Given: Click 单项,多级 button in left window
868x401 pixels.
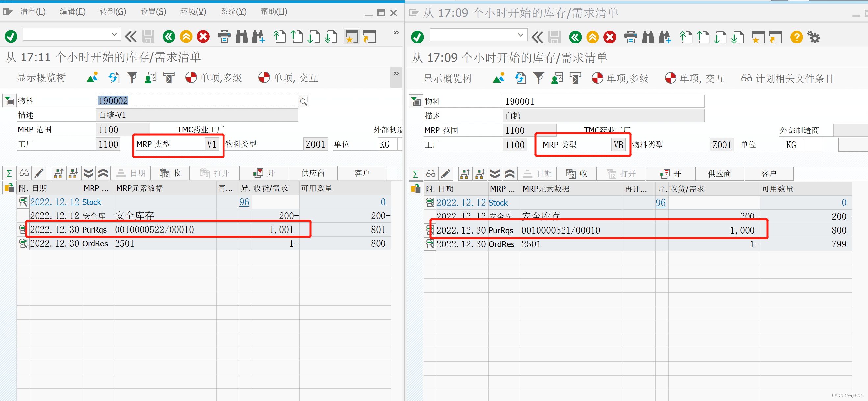Looking at the screenshot, I should click(214, 77).
